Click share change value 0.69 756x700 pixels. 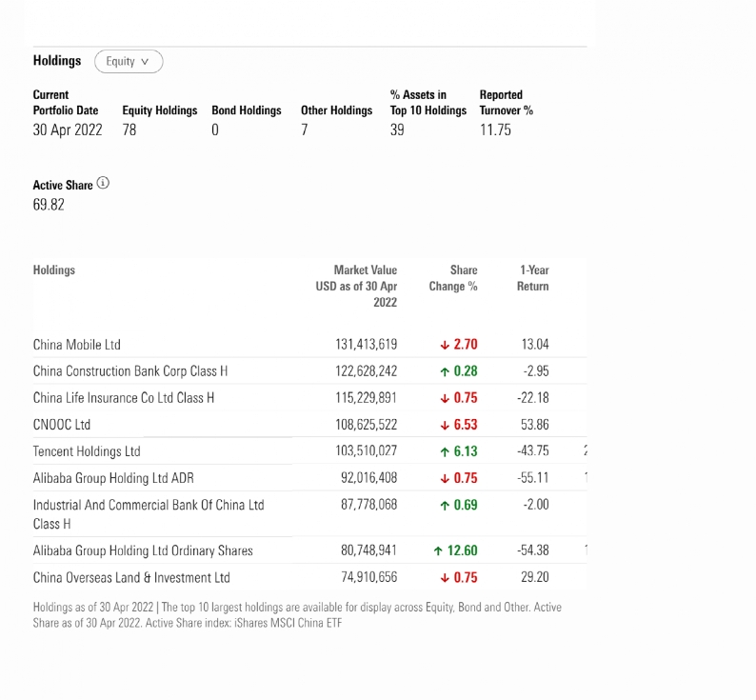tap(459, 505)
